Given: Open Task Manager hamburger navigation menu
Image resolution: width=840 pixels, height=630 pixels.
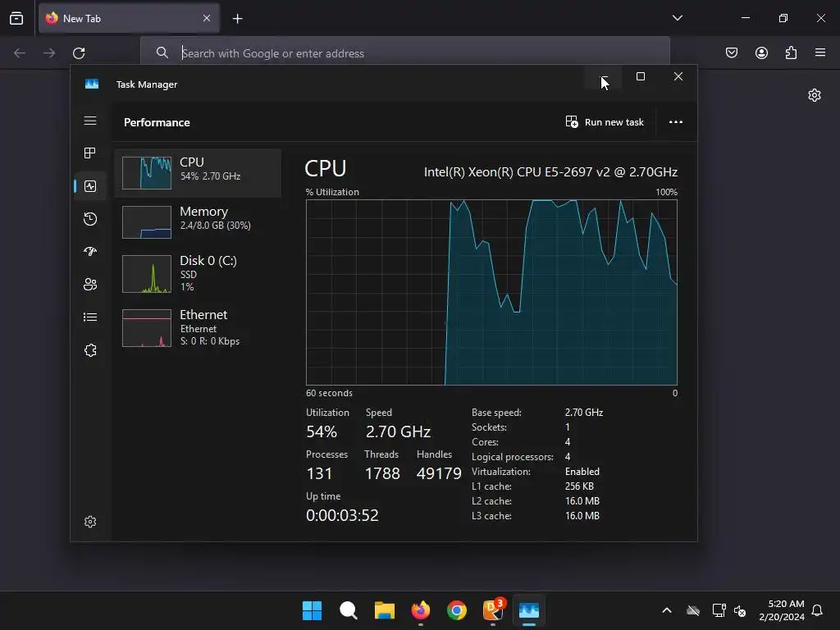Looking at the screenshot, I should (x=90, y=121).
